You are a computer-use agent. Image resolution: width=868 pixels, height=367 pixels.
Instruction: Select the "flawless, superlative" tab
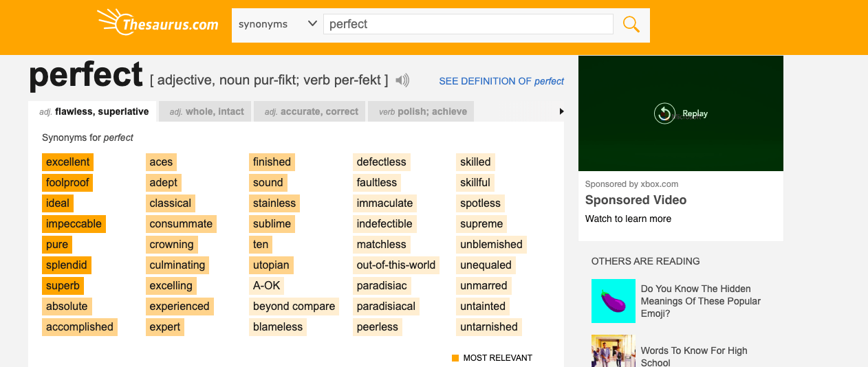pos(94,111)
